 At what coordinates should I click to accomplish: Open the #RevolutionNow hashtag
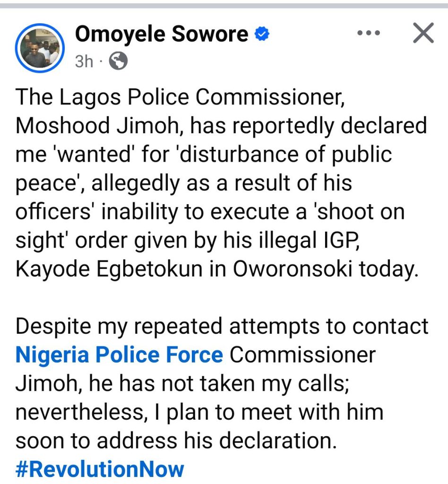point(100,469)
